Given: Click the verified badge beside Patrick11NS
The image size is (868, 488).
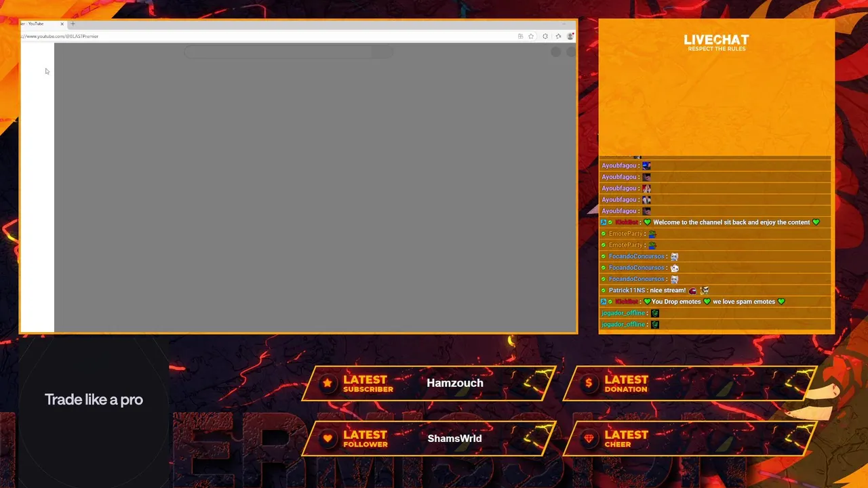Looking at the screenshot, I should (604, 290).
